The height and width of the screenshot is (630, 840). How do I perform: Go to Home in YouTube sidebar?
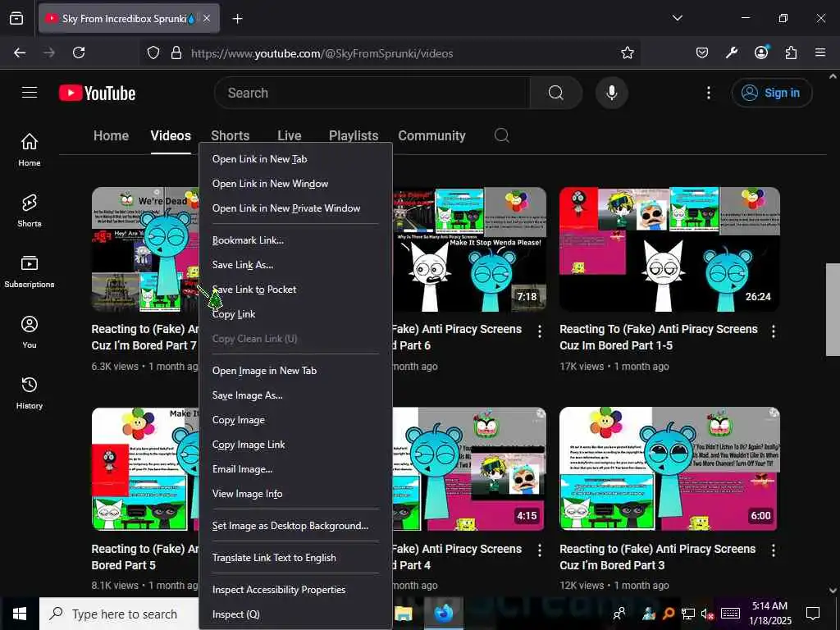(30, 150)
